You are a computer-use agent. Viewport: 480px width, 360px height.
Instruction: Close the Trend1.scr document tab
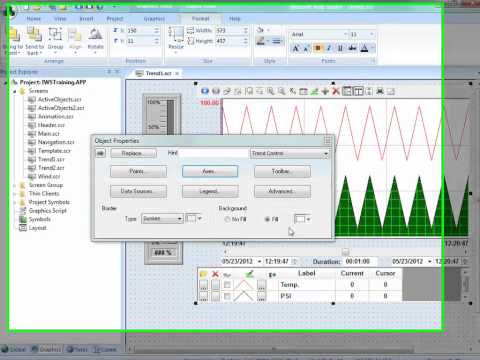pos(177,73)
